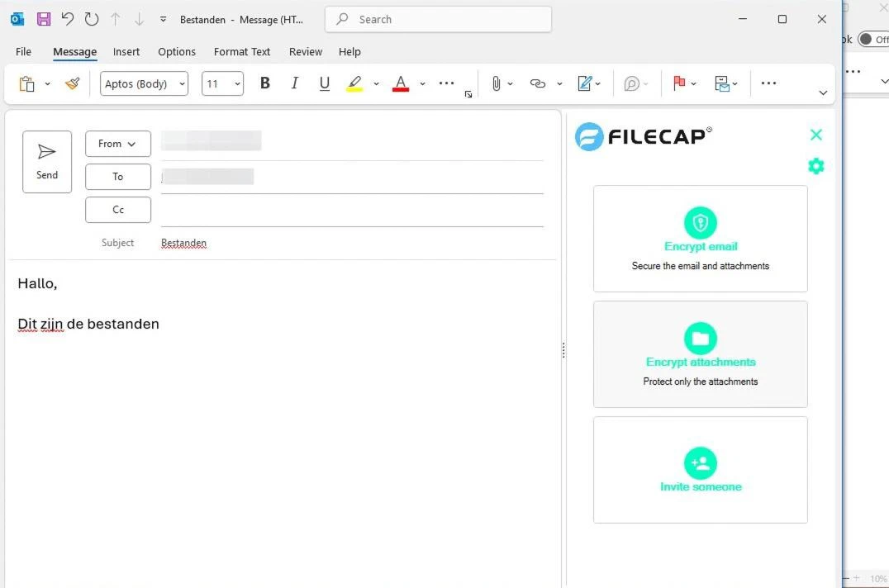This screenshot has height=588, width=889.
Task: Choose the Encrypt email option
Action: (700, 239)
